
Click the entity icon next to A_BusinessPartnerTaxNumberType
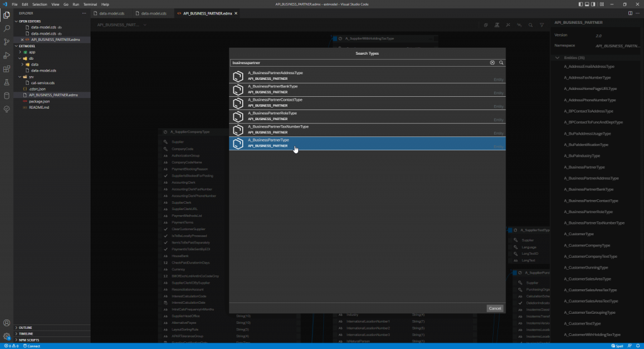pos(238,130)
